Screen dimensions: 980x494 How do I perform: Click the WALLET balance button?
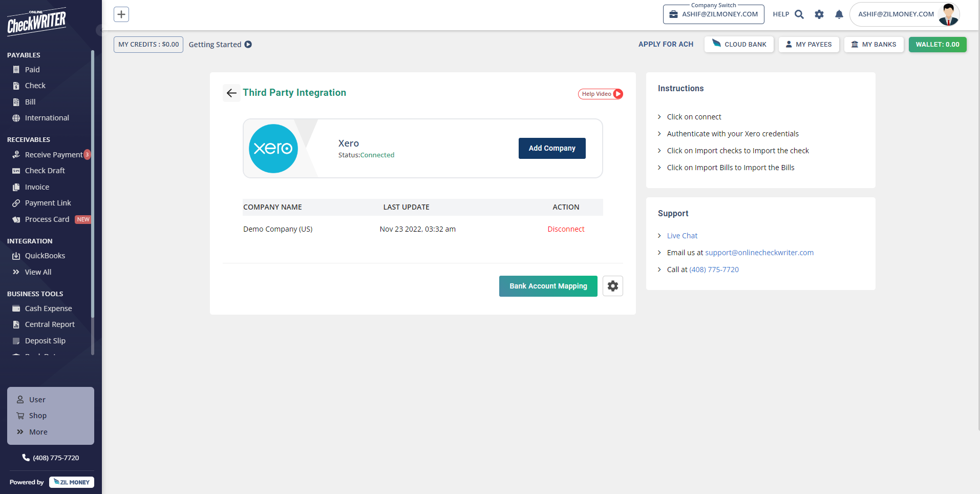pyautogui.click(x=938, y=45)
